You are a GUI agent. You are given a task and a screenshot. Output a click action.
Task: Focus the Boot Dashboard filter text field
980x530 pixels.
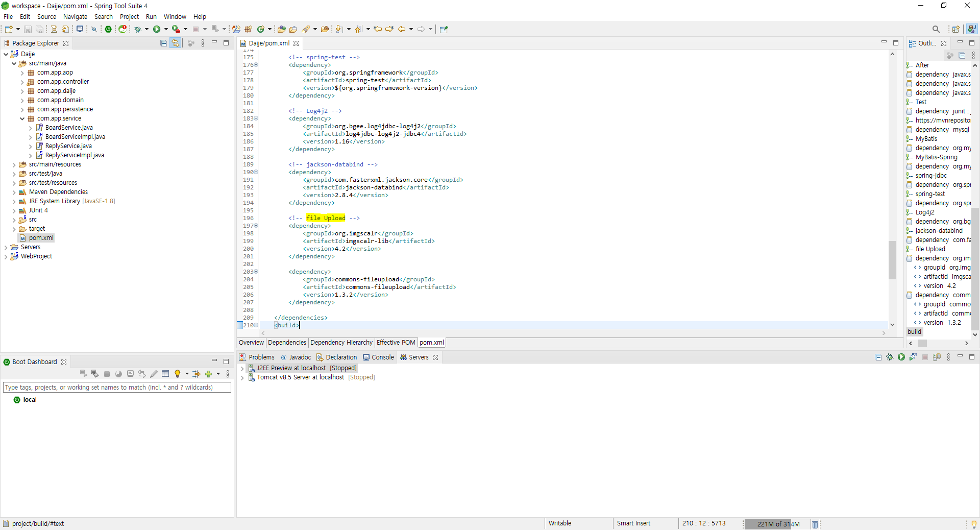tap(117, 388)
